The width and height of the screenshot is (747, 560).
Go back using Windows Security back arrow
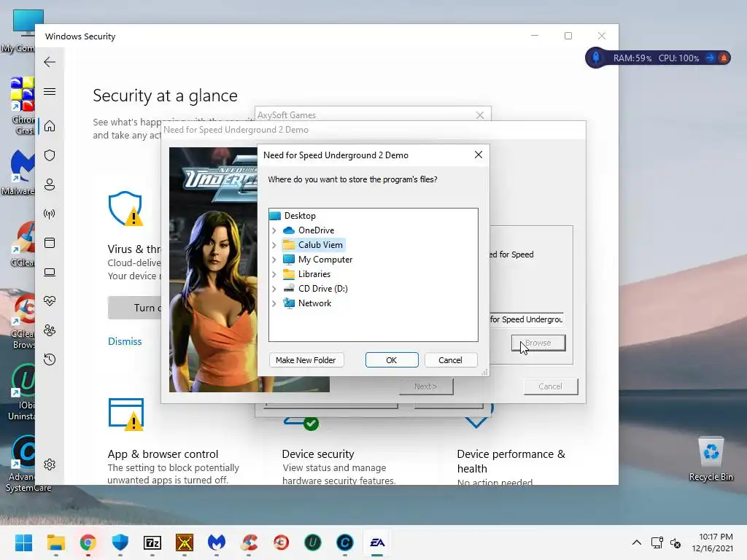[x=50, y=62]
